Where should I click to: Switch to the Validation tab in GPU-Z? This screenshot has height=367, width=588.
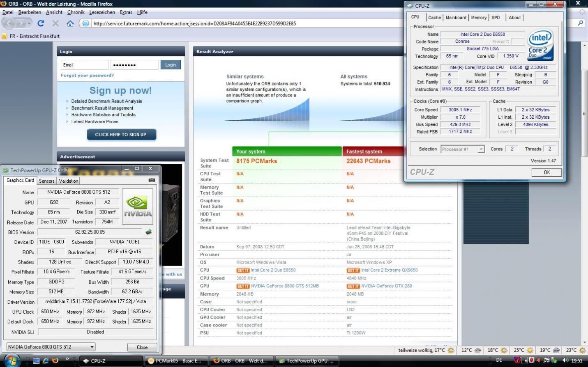(x=69, y=181)
